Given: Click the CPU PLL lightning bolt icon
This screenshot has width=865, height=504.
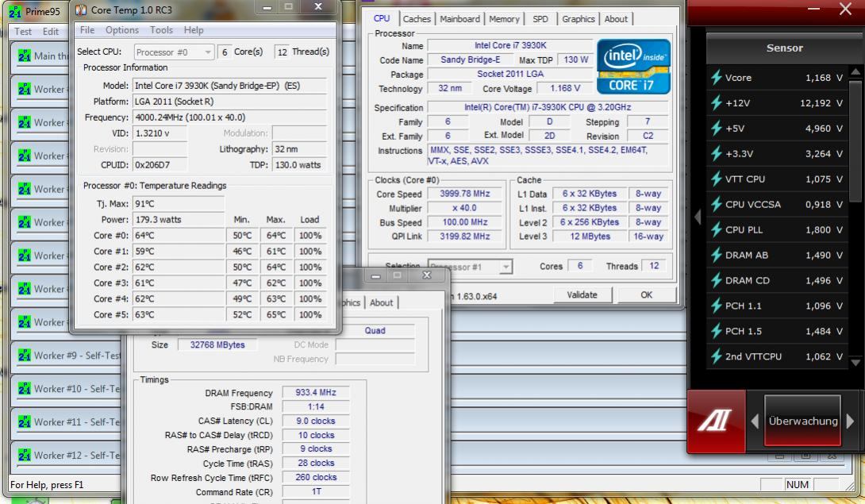Looking at the screenshot, I should (717, 229).
